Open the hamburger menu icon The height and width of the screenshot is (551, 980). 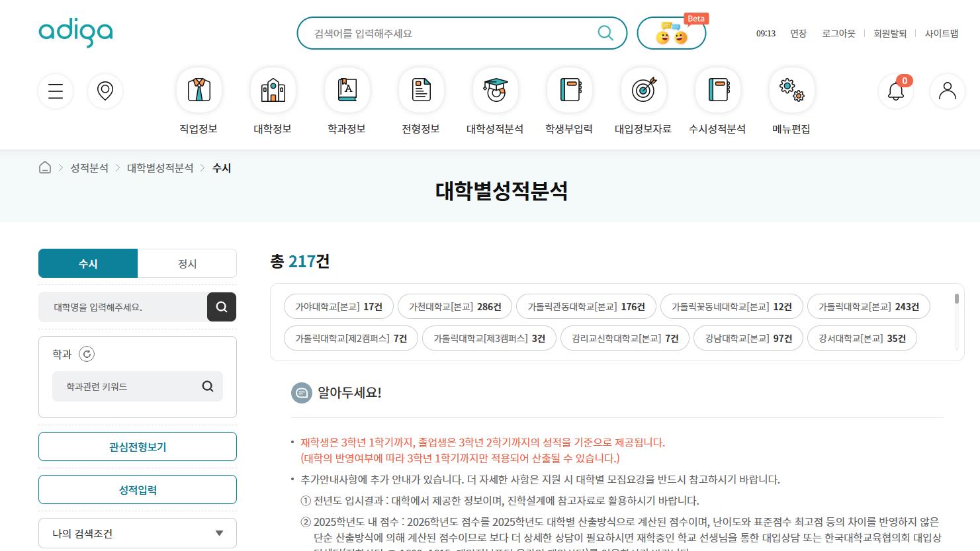click(x=56, y=91)
